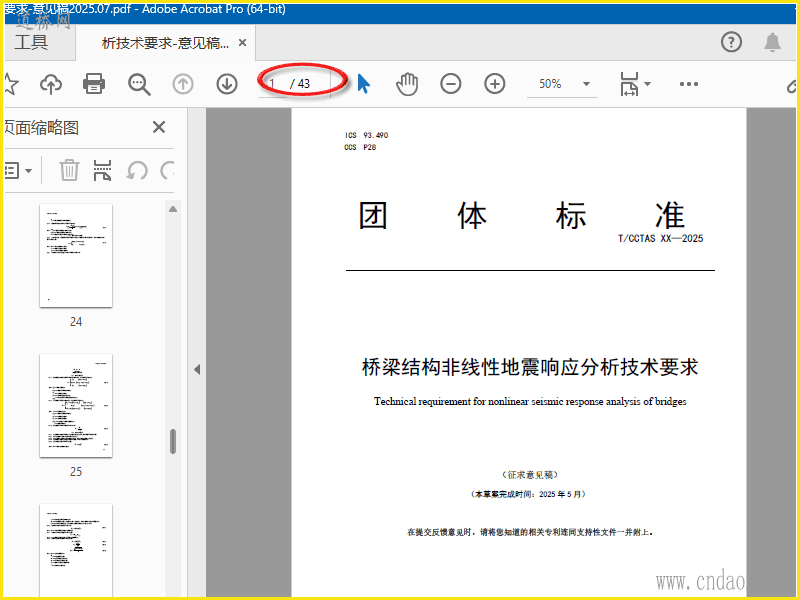Click the text T/CCTAS XX—2025
This screenshot has width=800, height=600.
pyautogui.click(x=661, y=238)
